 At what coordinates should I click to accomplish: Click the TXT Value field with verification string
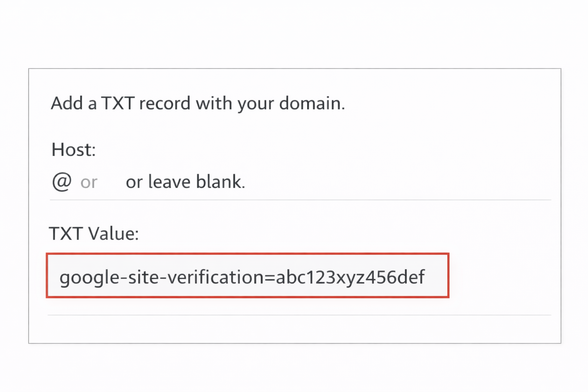pos(247,275)
